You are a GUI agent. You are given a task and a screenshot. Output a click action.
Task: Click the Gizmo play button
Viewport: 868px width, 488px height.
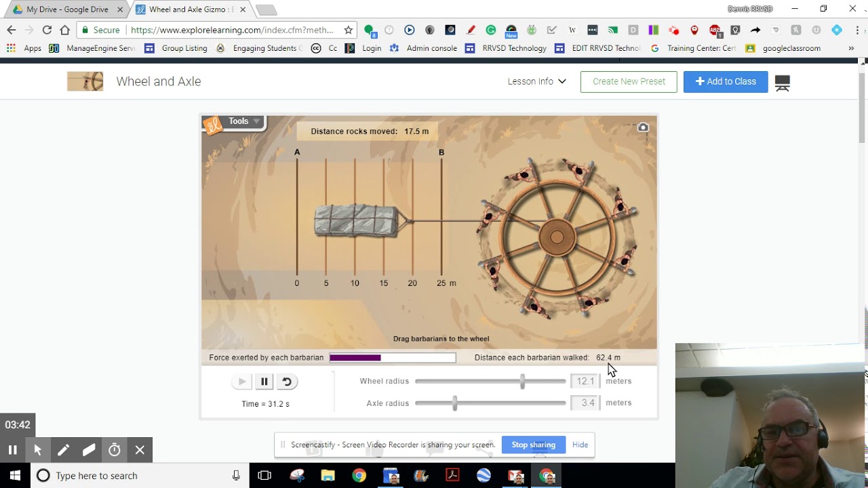241,382
